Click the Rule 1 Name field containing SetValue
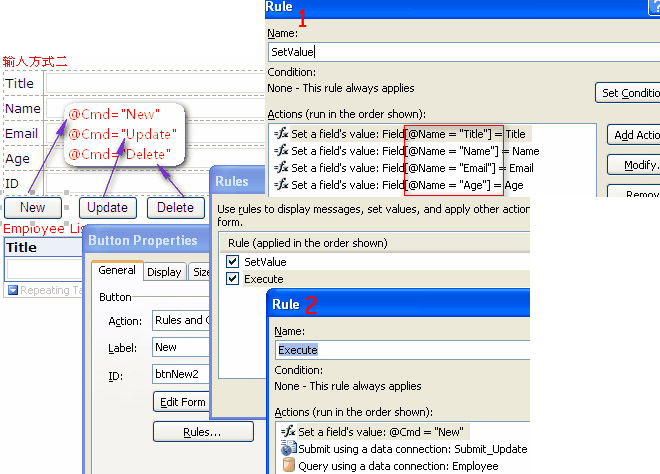660x474 pixels. [x=464, y=52]
